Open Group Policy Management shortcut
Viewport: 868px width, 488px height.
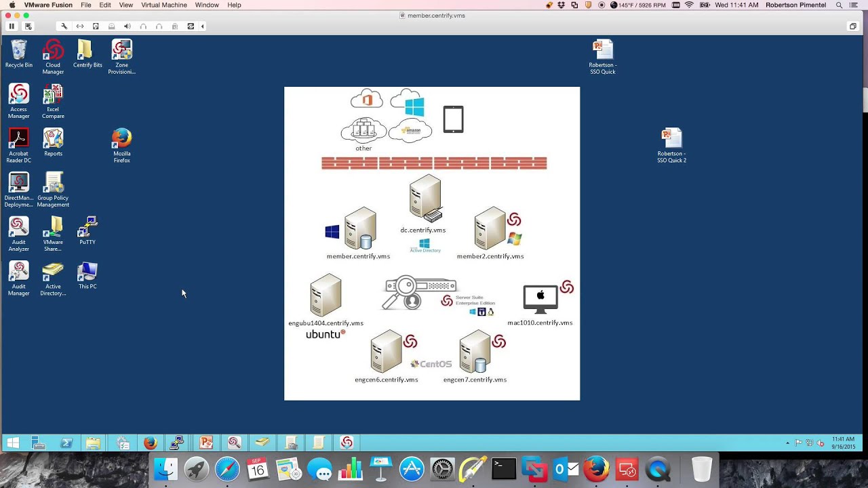coord(53,190)
